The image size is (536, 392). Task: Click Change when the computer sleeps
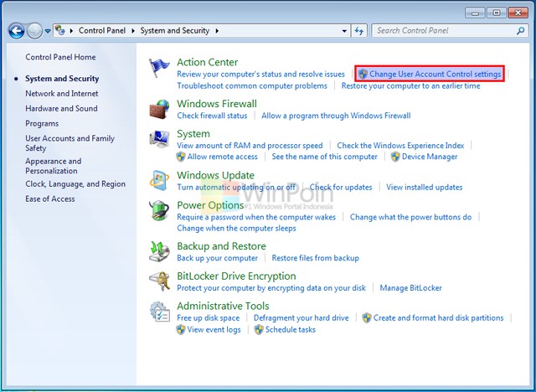[236, 229]
